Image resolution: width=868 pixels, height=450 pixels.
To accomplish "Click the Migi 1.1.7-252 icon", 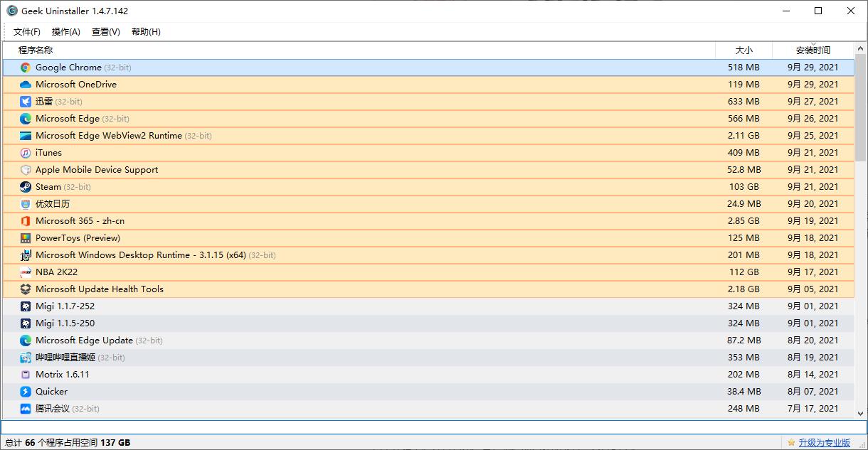I will click(26, 306).
